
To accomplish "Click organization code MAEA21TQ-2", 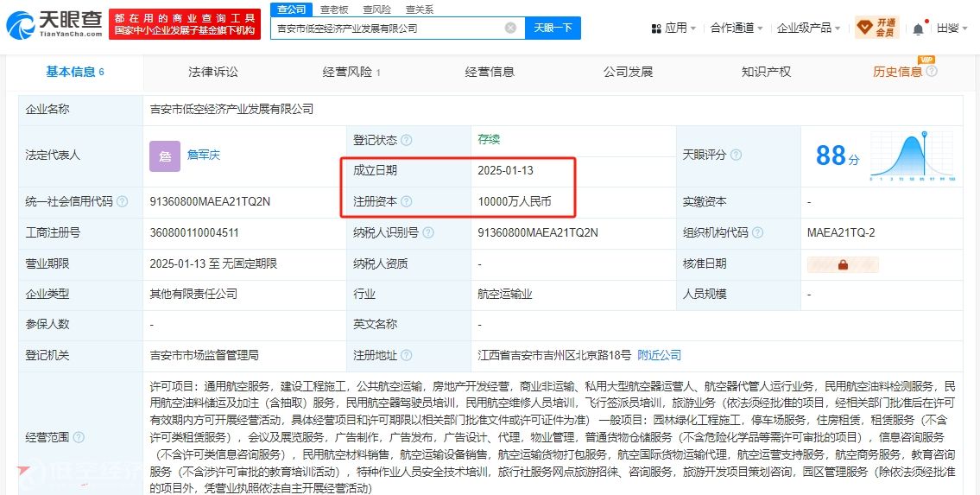I will click(841, 232).
